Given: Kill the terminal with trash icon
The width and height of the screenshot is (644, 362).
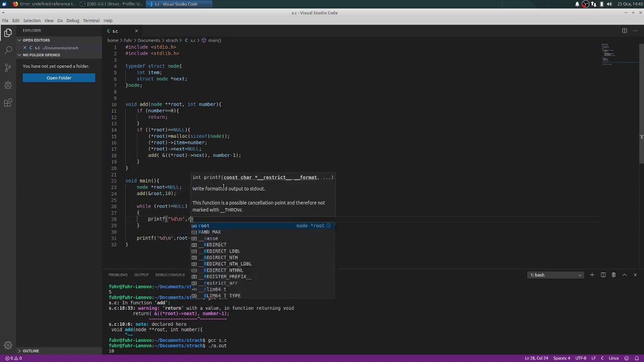Looking at the screenshot, I should [613, 275].
